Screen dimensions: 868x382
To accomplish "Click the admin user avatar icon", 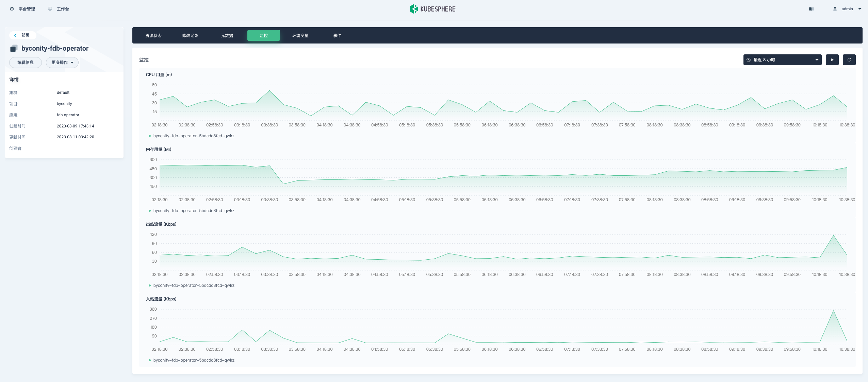I will [x=835, y=9].
